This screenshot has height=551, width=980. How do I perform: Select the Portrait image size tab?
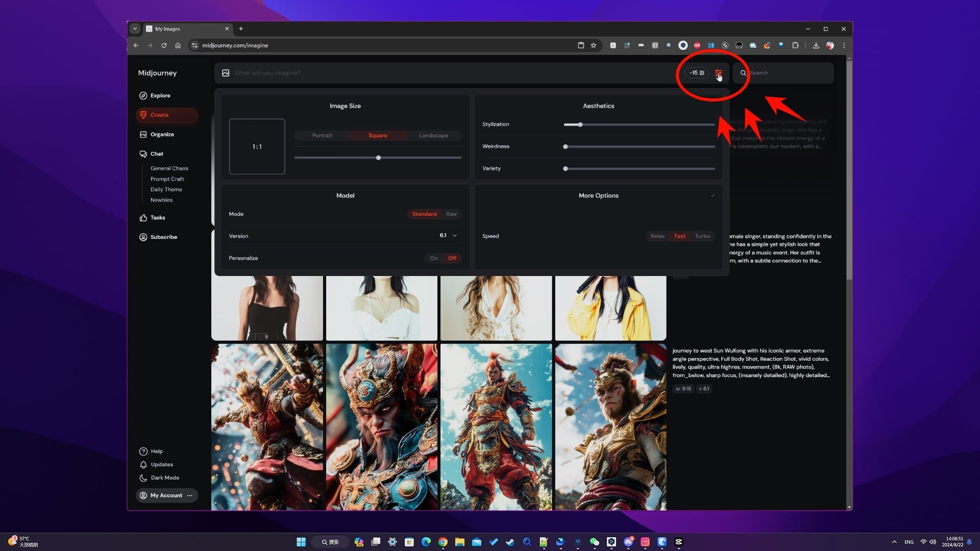coord(322,136)
